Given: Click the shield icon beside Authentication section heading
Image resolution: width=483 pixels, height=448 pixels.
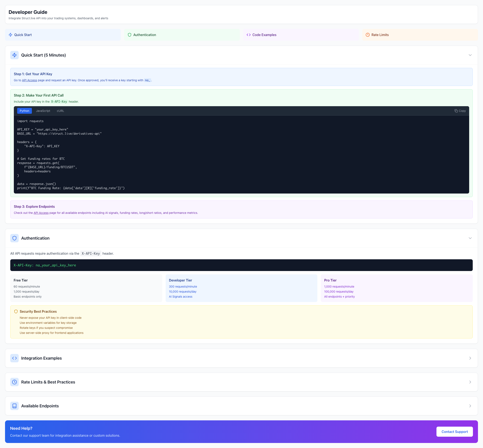Looking at the screenshot, I should (14, 238).
